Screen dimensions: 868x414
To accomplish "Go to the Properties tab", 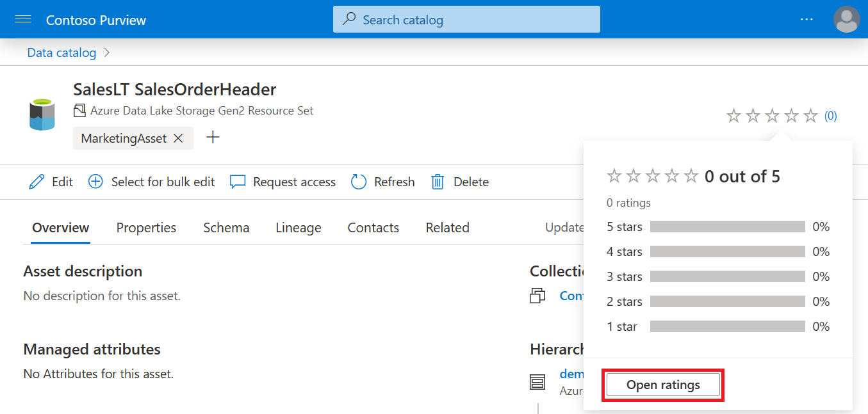I will click(146, 228).
